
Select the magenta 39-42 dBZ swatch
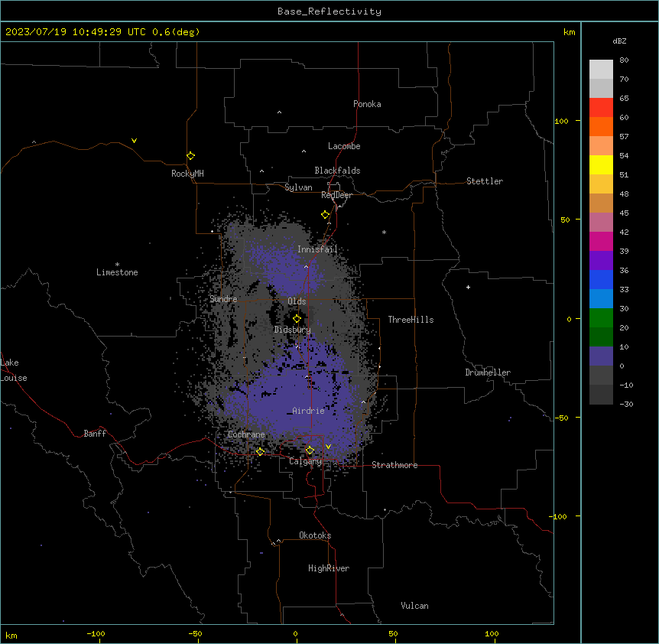pos(601,241)
